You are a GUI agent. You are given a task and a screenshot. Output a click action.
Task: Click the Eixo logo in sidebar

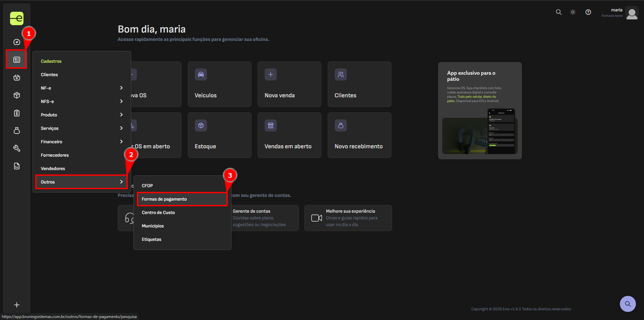(17, 18)
